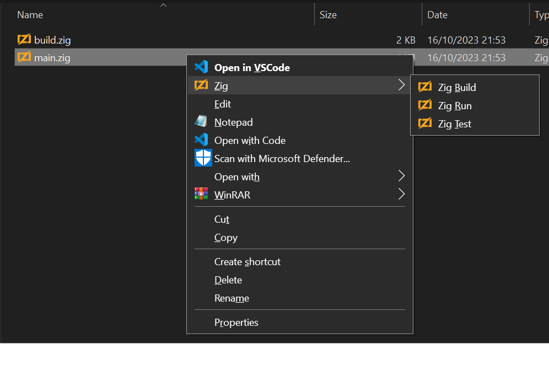Click the WinRAR books icon
The image size is (549, 392).
[x=201, y=194]
